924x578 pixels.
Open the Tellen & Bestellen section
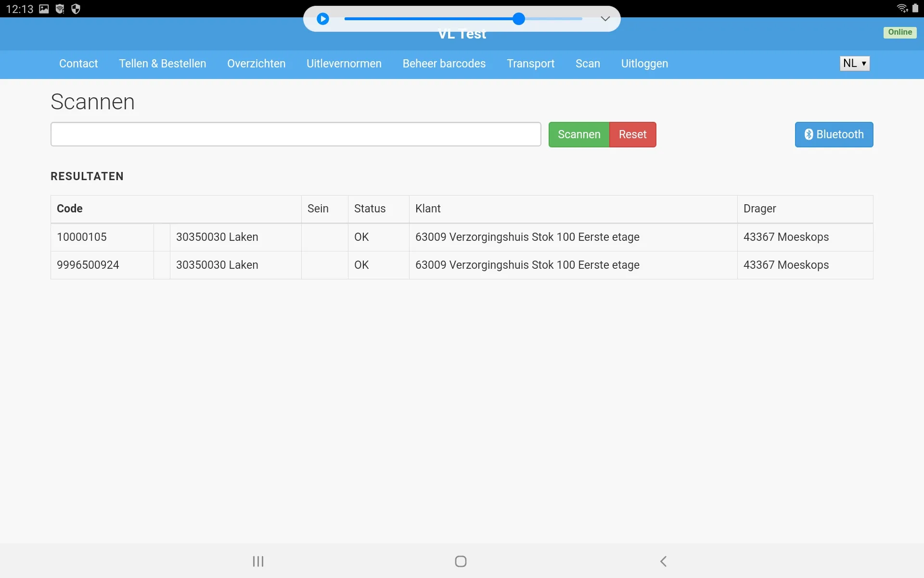[x=162, y=63]
